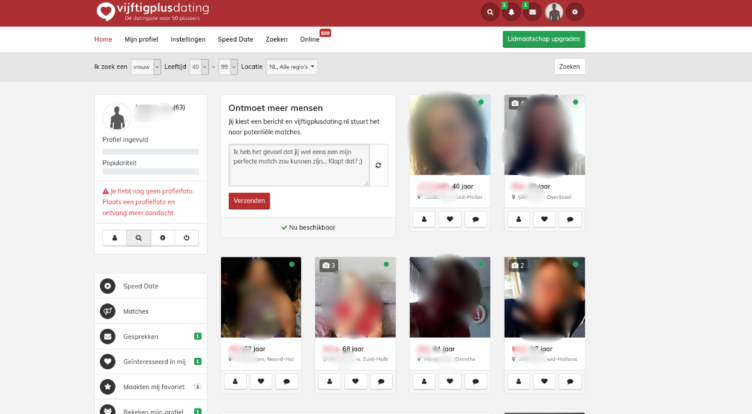Click the settings gear in the red header
The width and height of the screenshot is (752, 414).
[x=575, y=12]
